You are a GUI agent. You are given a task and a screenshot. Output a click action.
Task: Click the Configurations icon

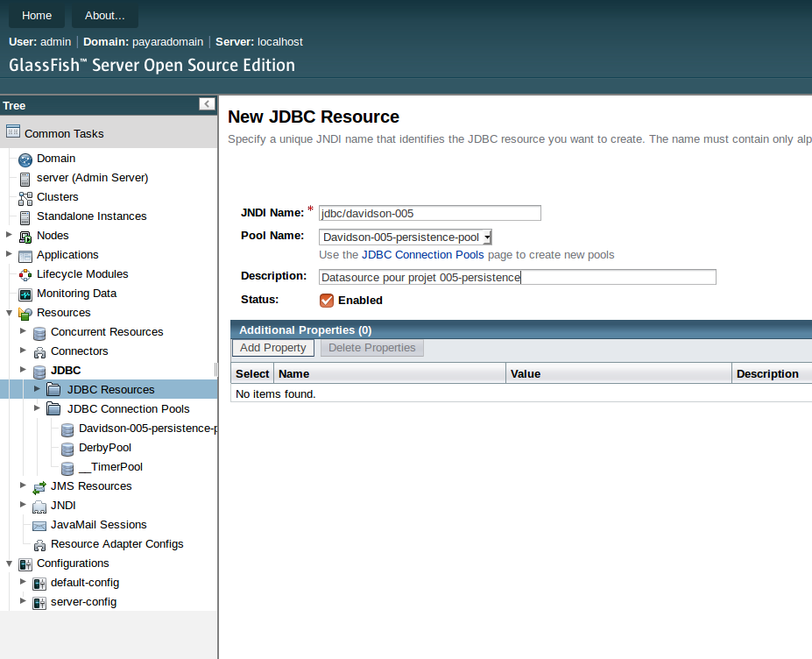25,564
